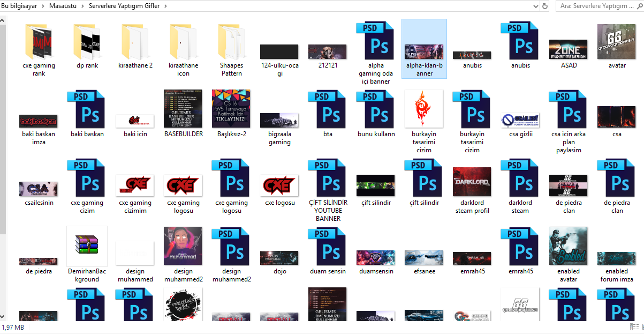Image resolution: width=644 pixels, height=334 pixels.
Task: Refresh the folder with the reload button
Action: coord(545,6)
